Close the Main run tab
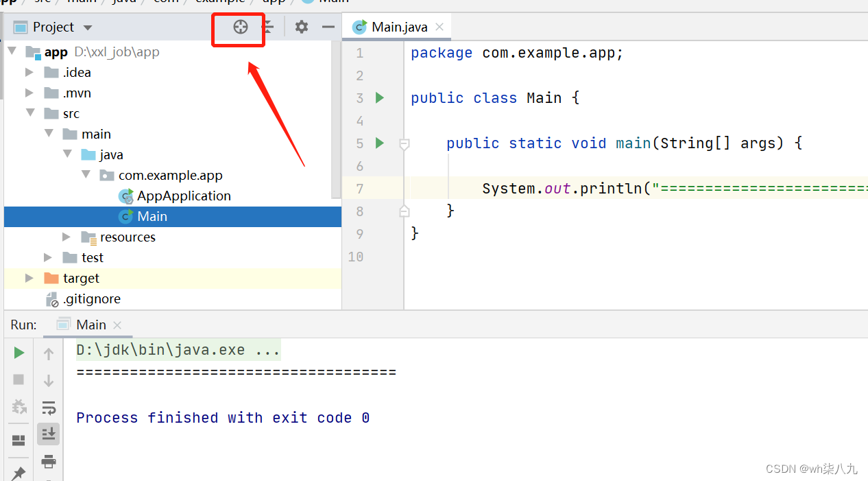Image resolution: width=868 pixels, height=481 pixels. 117,325
